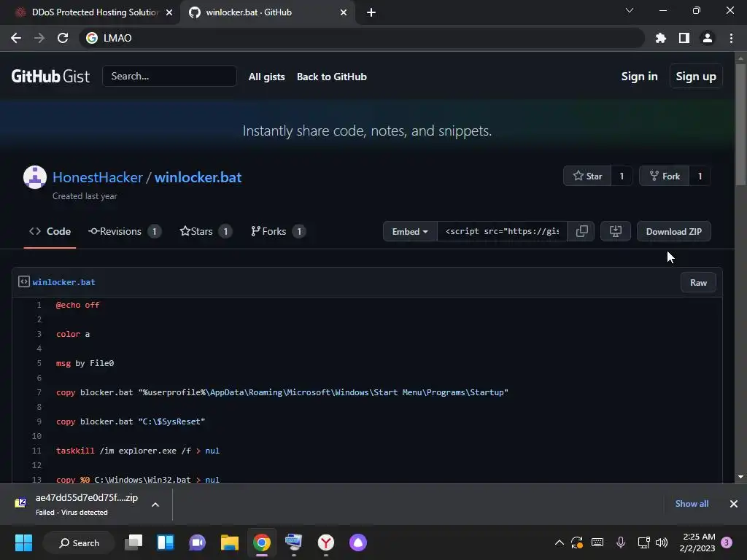Click the Sign up button
The image size is (747, 560).
[x=695, y=76]
